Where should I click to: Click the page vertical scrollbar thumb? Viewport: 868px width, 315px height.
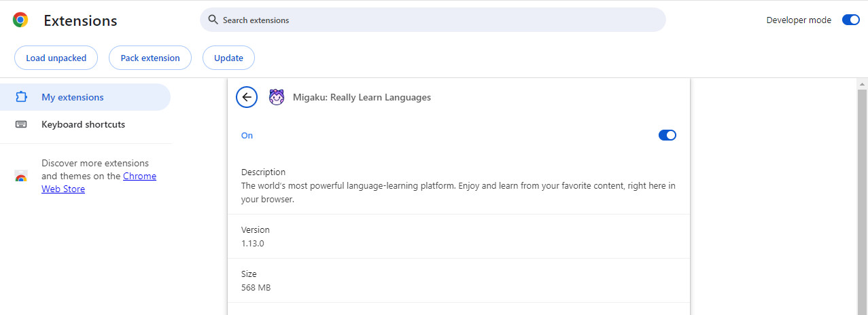(x=862, y=202)
